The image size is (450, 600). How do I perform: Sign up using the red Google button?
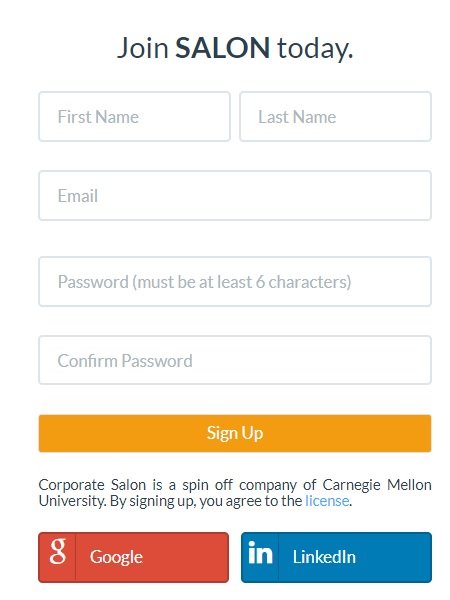[x=134, y=557]
